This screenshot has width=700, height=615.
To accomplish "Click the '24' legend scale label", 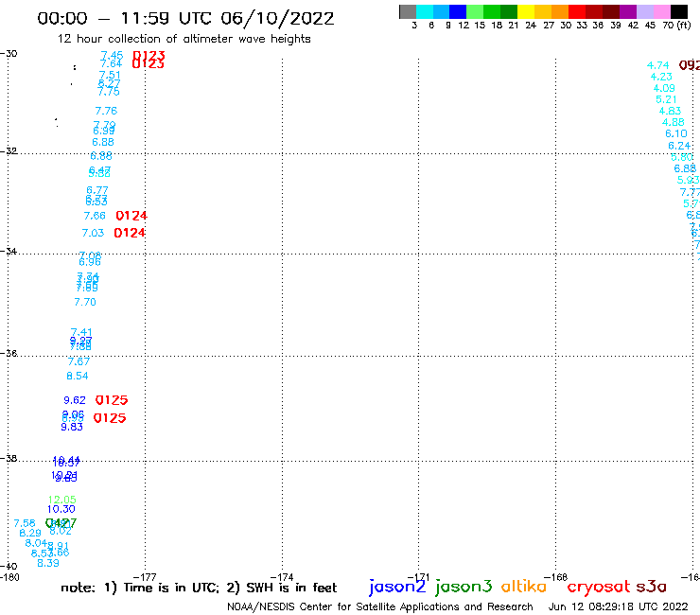I will coord(531,25).
